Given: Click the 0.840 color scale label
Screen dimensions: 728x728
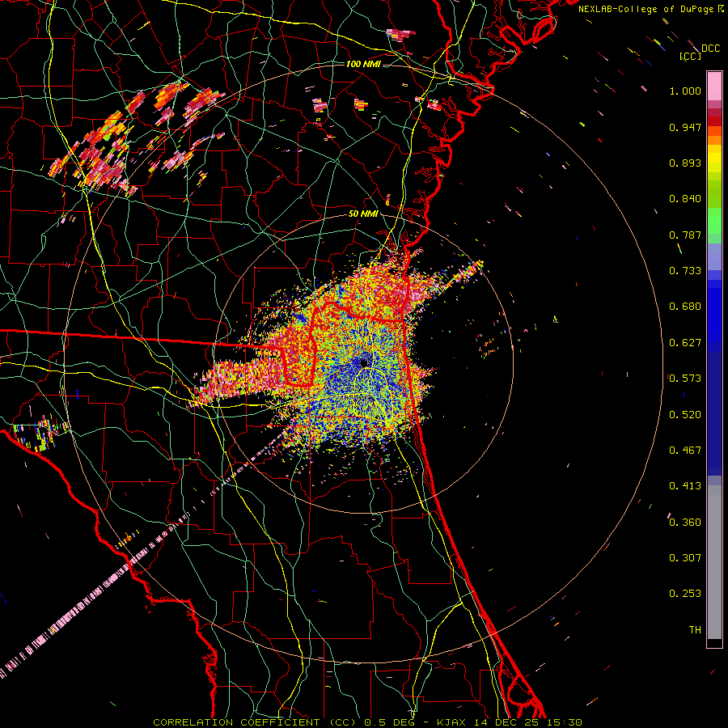Looking at the screenshot, I should click(x=685, y=199).
